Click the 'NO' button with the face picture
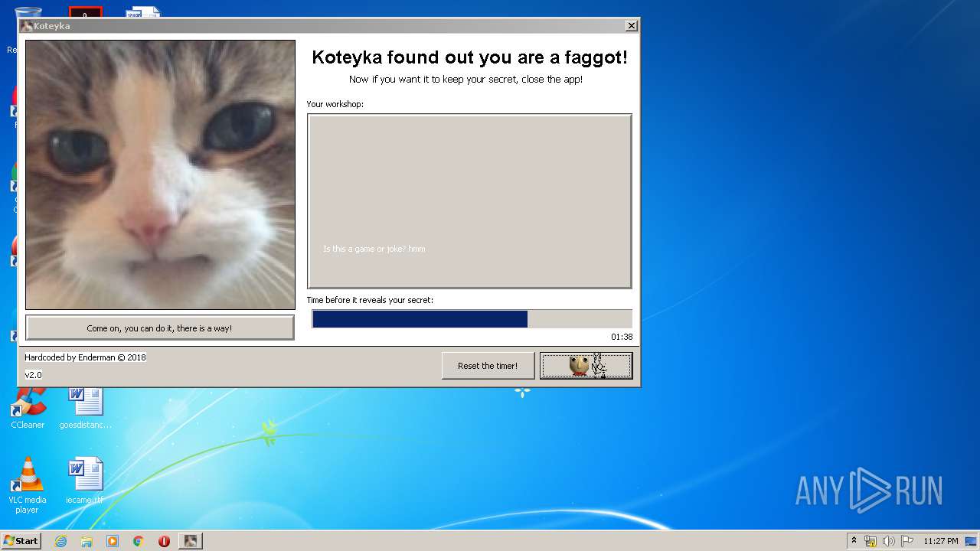Screen dimensions: 980x551 tap(586, 366)
